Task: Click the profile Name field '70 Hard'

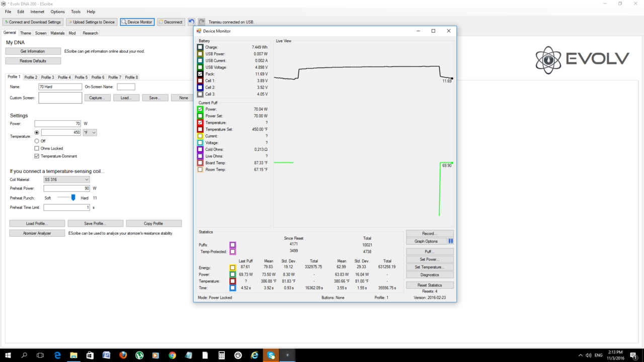Action: (x=60, y=87)
